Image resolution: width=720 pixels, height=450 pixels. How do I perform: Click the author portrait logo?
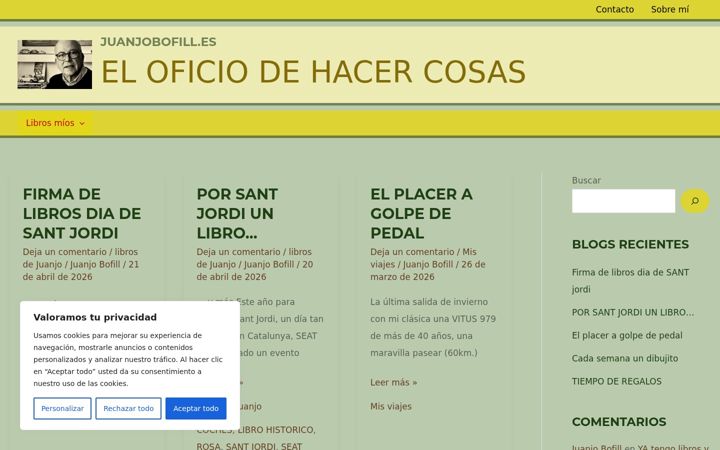point(55,64)
